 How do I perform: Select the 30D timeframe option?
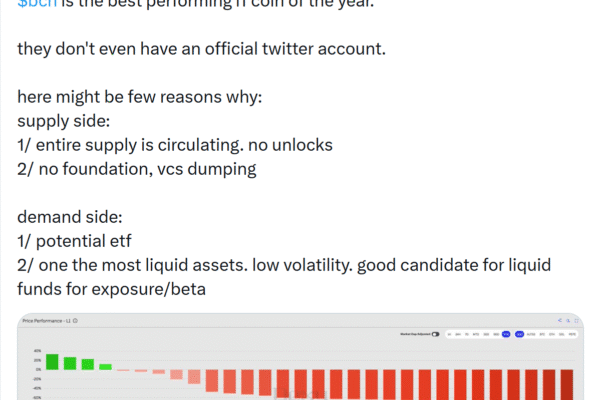(486, 334)
